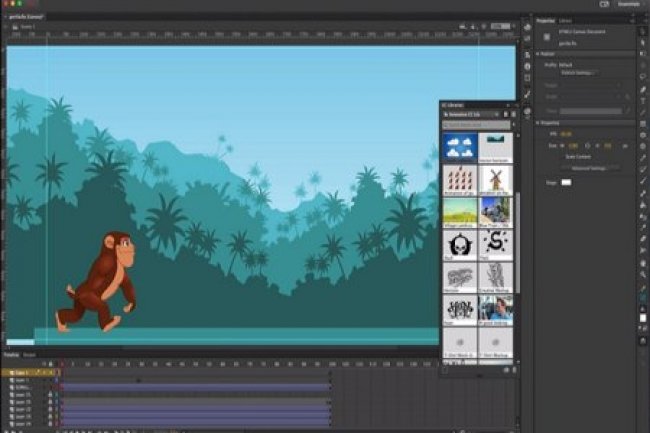650x433 pixels.
Task: Open the Windmill animation library thumbnail
Action: [496, 180]
